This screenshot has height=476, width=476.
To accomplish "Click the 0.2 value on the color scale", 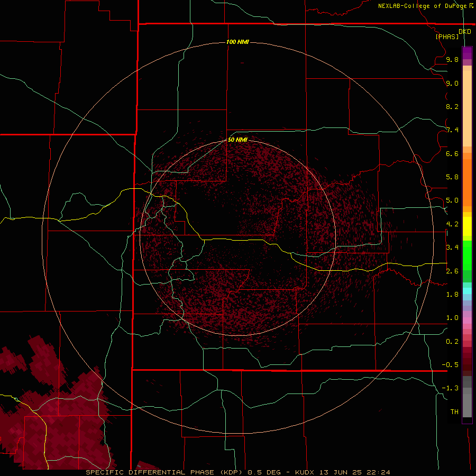I will [452, 342].
